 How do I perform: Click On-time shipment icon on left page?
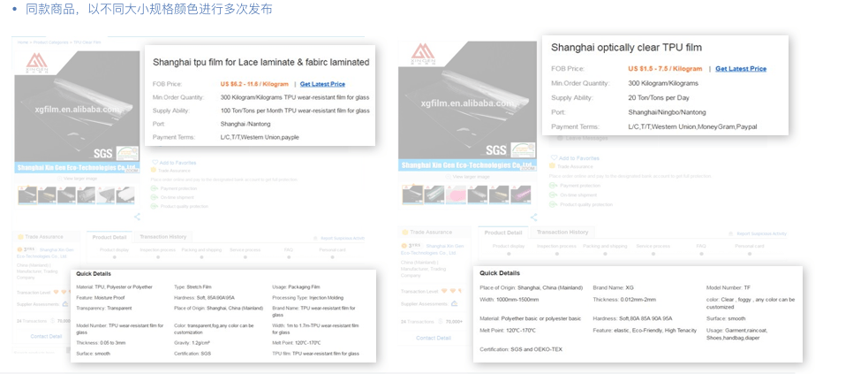click(x=154, y=198)
